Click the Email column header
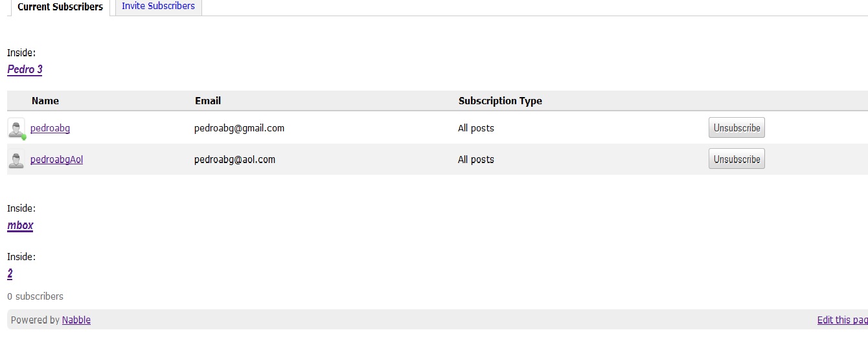The width and height of the screenshot is (868, 363). 208,101
